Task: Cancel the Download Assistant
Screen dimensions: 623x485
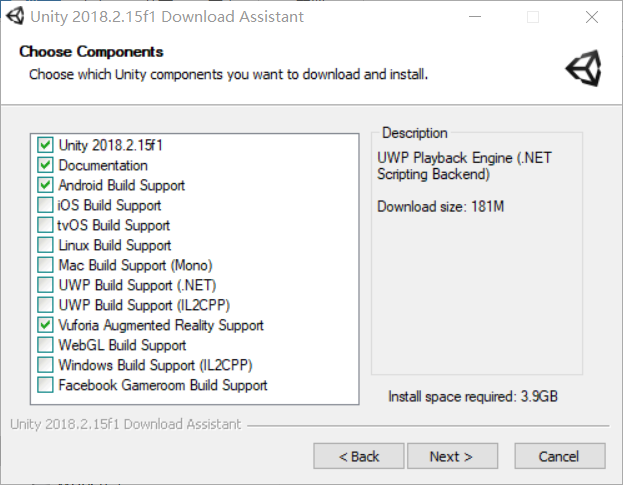Action: (x=558, y=456)
